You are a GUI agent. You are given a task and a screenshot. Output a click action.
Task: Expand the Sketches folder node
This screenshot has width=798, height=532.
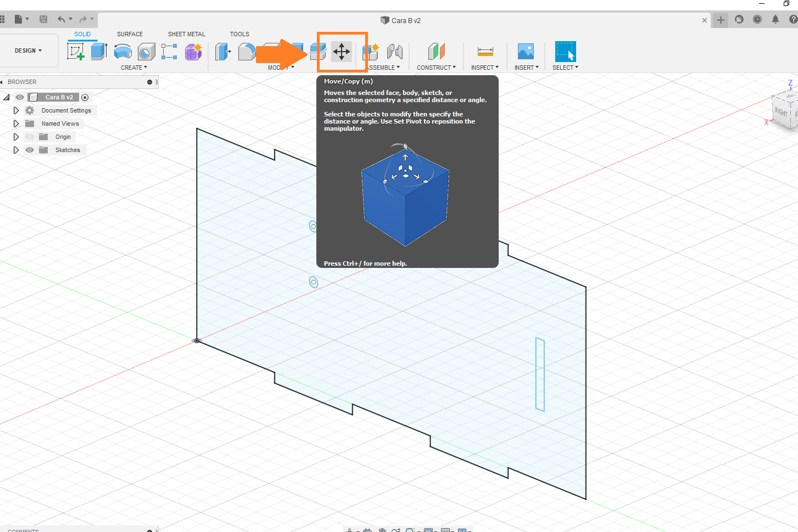click(x=16, y=150)
